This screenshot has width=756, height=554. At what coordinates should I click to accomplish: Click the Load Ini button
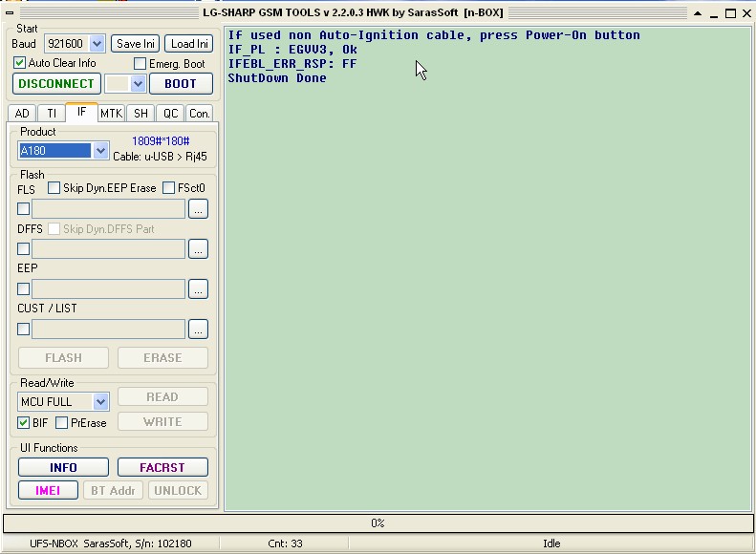coord(189,44)
